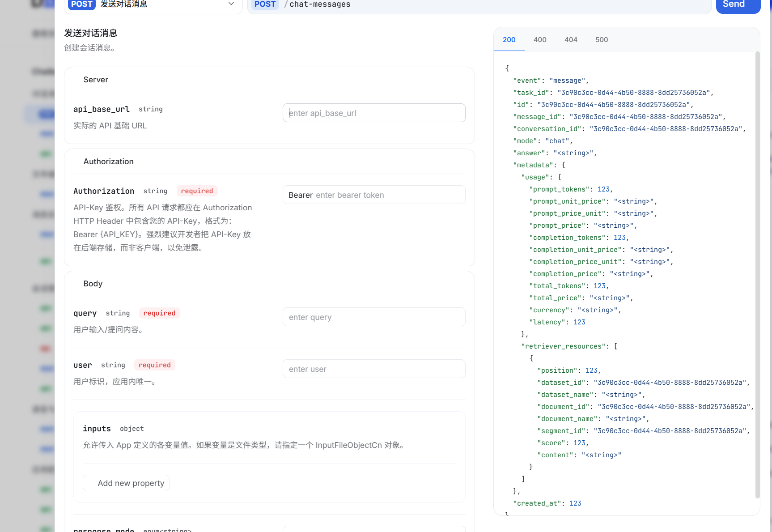
Task: Click the blue POST badge beside 发送对话消息
Action: coord(81,4)
